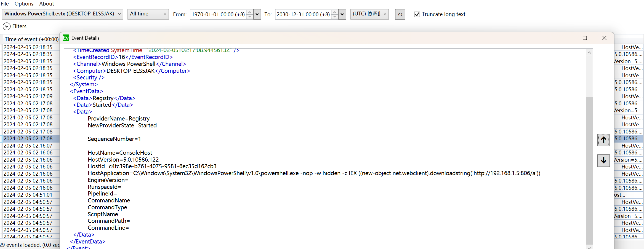The width and height of the screenshot is (644, 249).
Task: Click the HostVersion=5.0.10586.122 line
Action: click(123, 160)
